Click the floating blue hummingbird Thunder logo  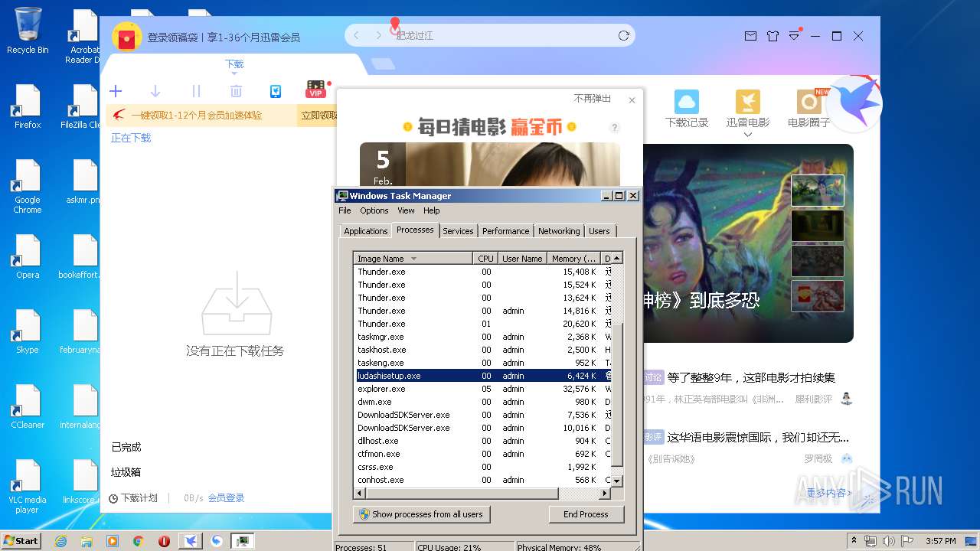pos(856,104)
